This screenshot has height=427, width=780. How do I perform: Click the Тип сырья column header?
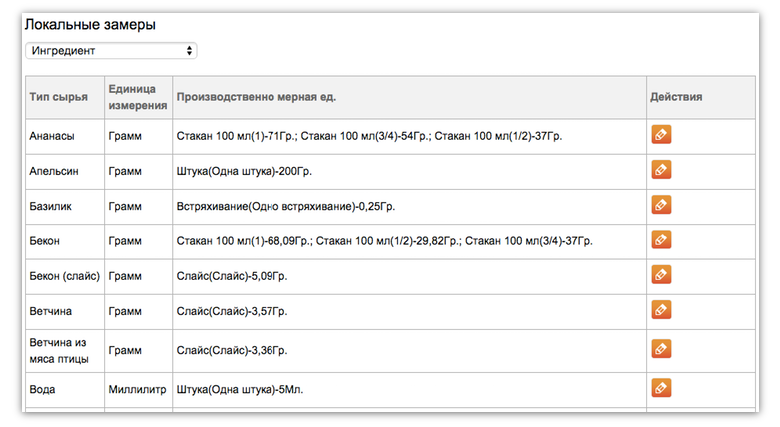(58, 97)
